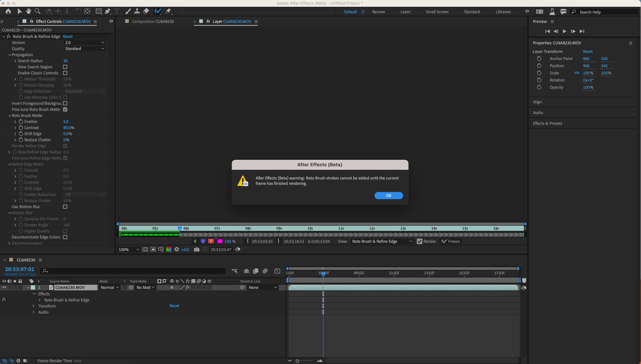Expand the Transform group in the timeline
641x364 pixels.
coord(33,306)
